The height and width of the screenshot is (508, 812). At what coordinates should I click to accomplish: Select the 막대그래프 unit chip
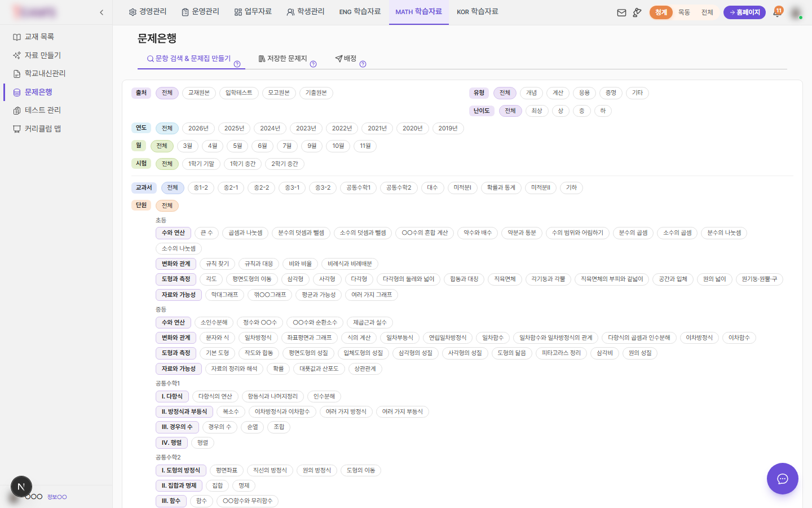[x=225, y=295]
